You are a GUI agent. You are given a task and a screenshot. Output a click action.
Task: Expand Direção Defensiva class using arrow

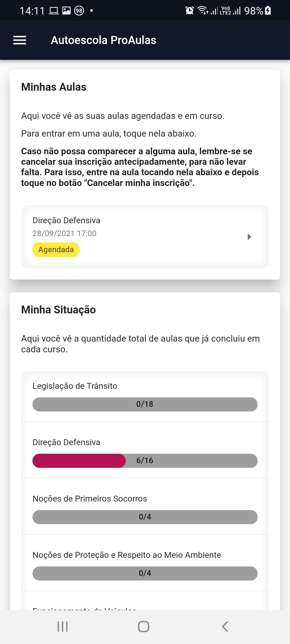[249, 237]
